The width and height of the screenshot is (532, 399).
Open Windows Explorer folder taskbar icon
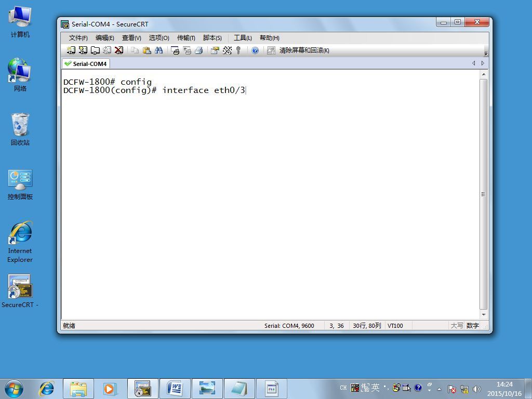tap(78, 389)
